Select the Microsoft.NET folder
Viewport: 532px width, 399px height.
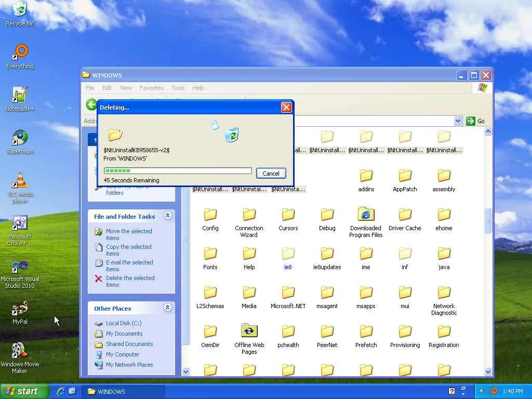(x=288, y=297)
